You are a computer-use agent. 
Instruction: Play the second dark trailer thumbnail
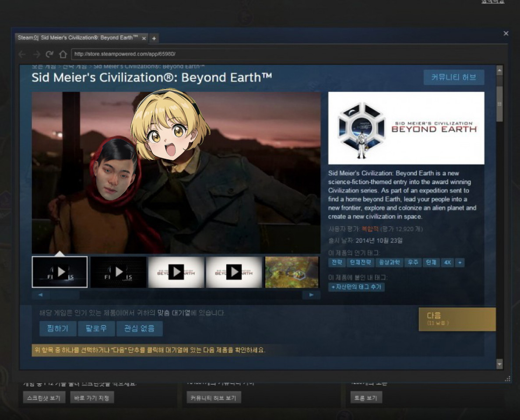[x=118, y=272]
